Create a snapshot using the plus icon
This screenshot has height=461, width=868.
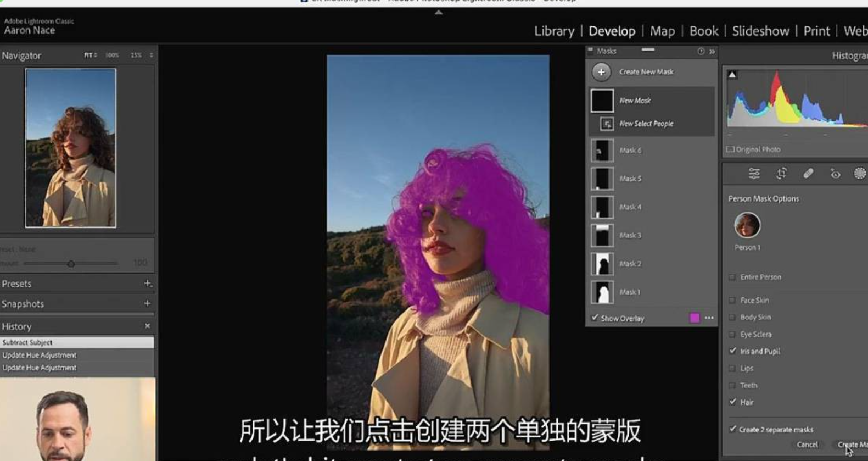click(147, 303)
